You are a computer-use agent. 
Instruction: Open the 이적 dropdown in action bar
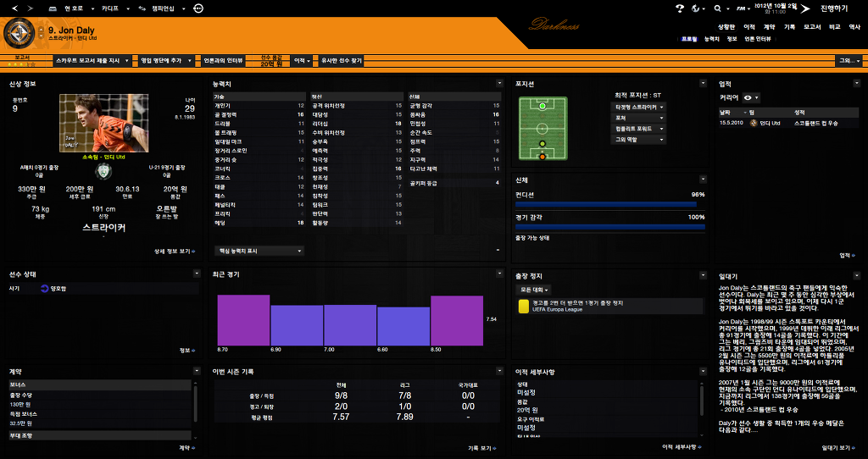[301, 61]
